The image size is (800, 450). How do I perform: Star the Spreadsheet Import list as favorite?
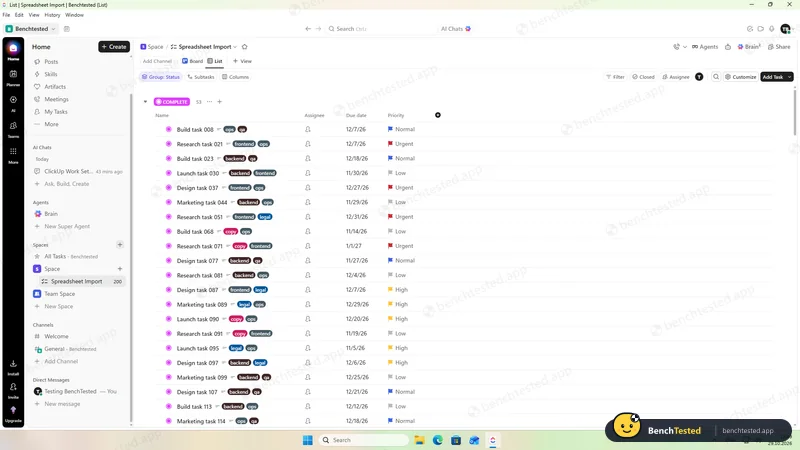click(x=244, y=47)
